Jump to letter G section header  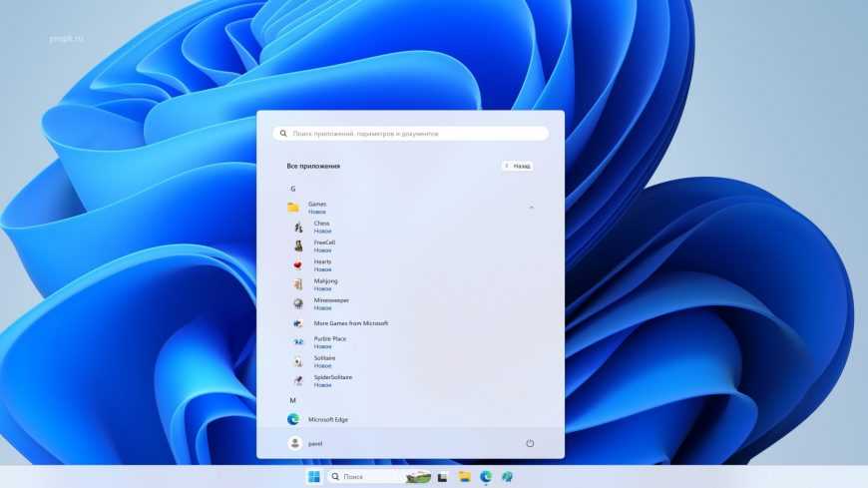point(293,189)
